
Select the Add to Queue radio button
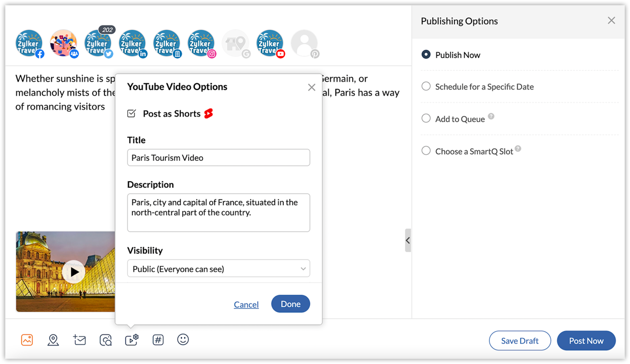[426, 119]
